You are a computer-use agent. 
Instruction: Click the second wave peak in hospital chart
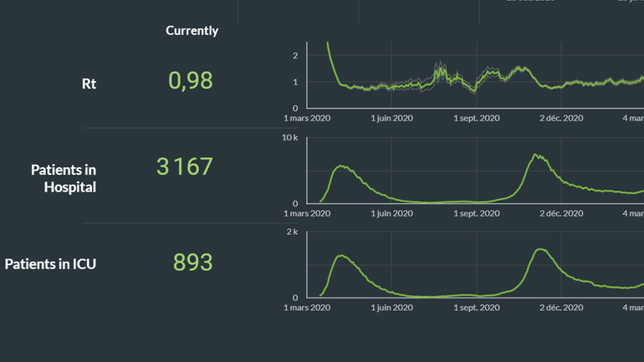536,155
